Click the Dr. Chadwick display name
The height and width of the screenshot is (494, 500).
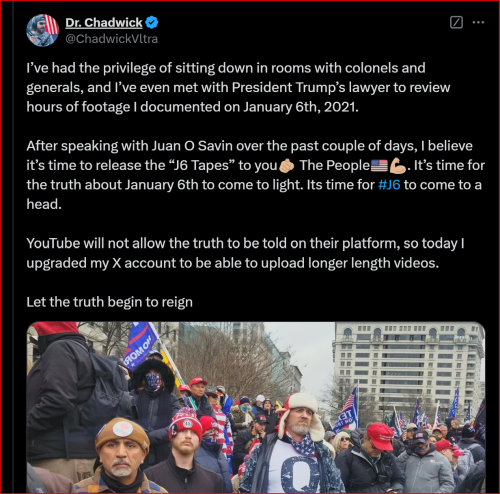[x=104, y=23]
